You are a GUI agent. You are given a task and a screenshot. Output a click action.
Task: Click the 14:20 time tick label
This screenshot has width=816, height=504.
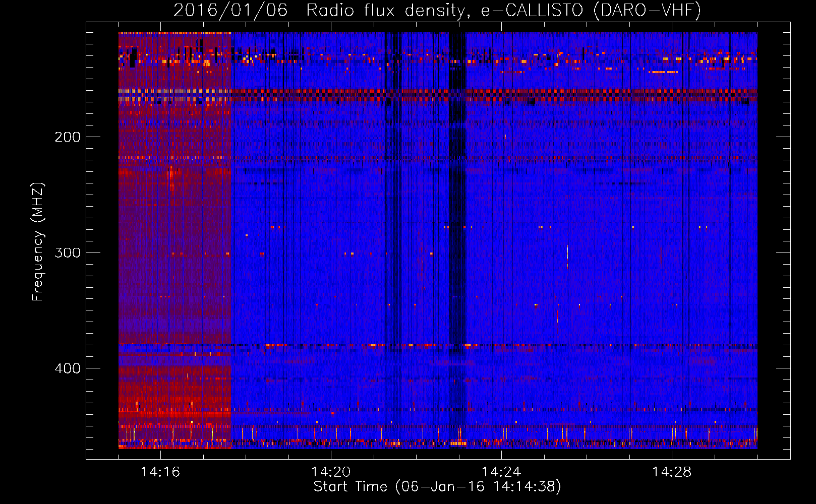point(331,472)
